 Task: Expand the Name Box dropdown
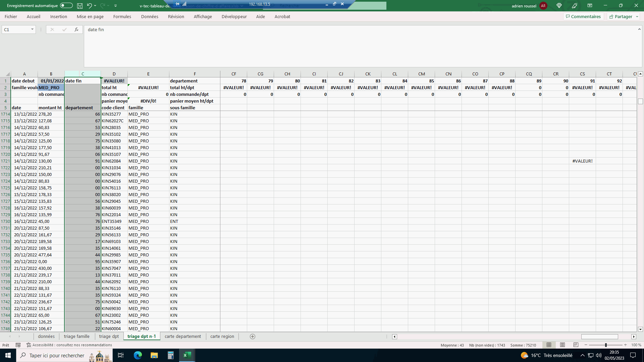32,29
